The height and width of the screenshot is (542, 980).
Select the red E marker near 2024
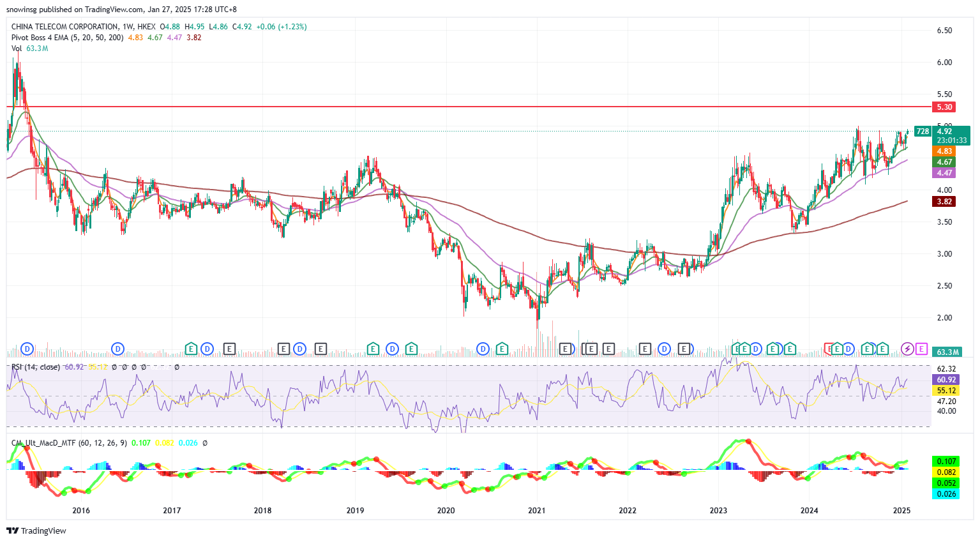coord(829,349)
